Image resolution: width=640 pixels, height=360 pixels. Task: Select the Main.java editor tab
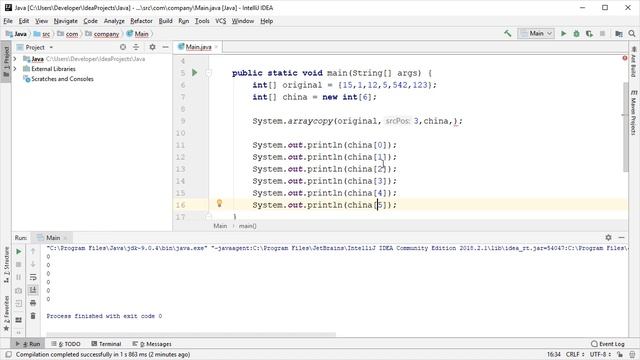(198, 47)
